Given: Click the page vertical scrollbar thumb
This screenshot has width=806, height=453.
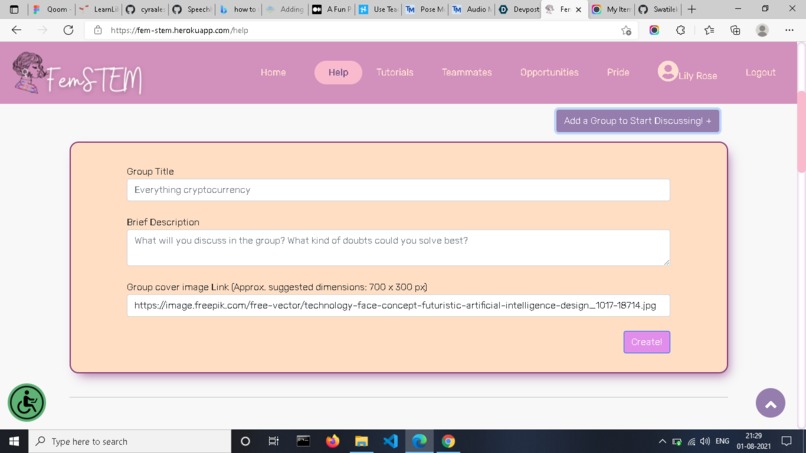Looking at the screenshot, I should pyautogui.click(x=801, y=132).
